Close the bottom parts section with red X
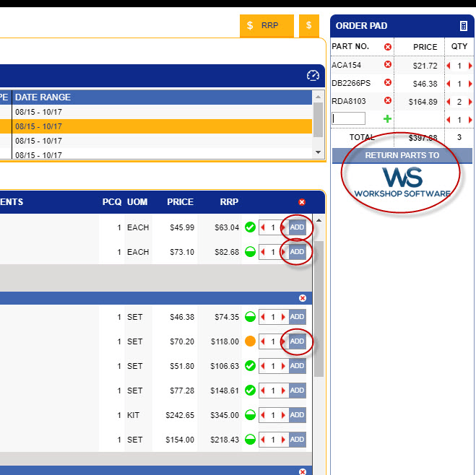The image size is (476, 475). pyautogui.click(x=303, y=471)
